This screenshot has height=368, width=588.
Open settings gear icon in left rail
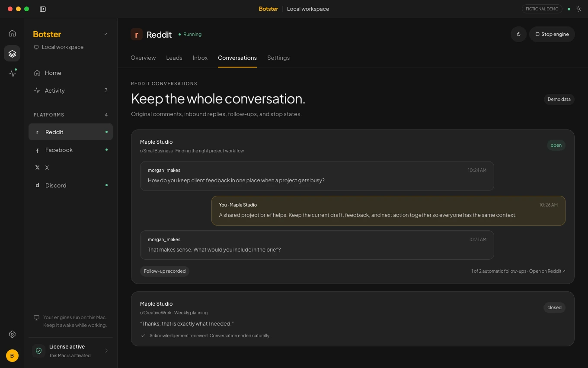12,334
